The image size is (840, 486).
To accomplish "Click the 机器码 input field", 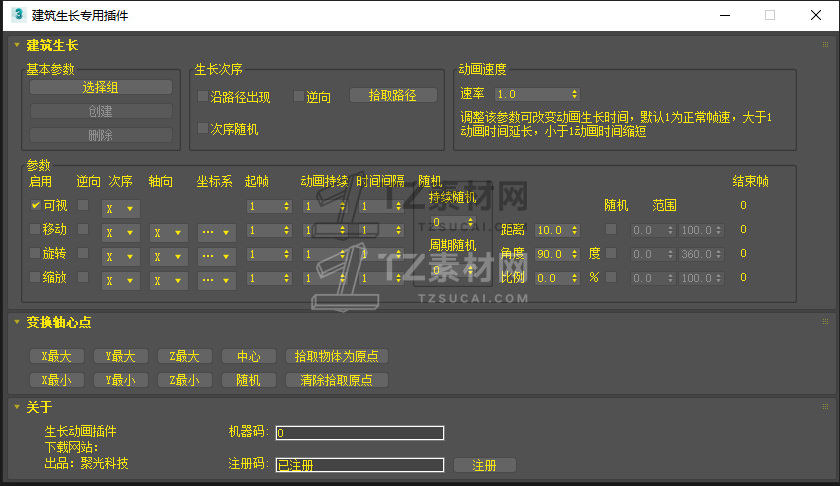I will coord(360,433).
